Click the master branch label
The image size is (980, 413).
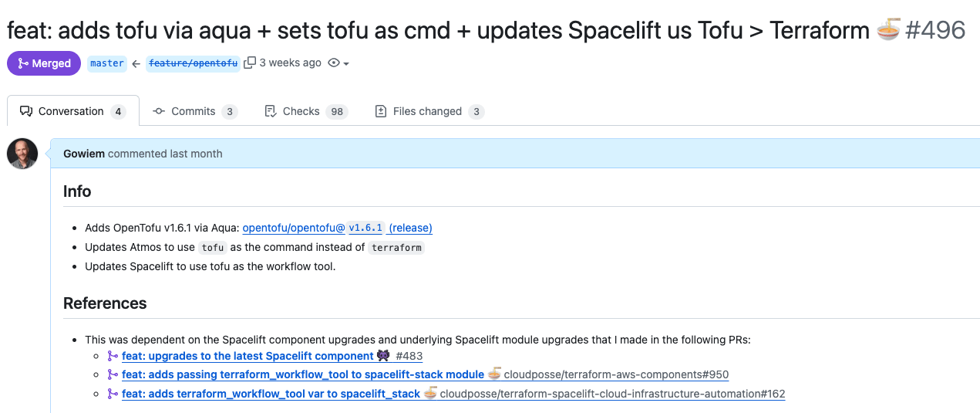tap(106, 63)
